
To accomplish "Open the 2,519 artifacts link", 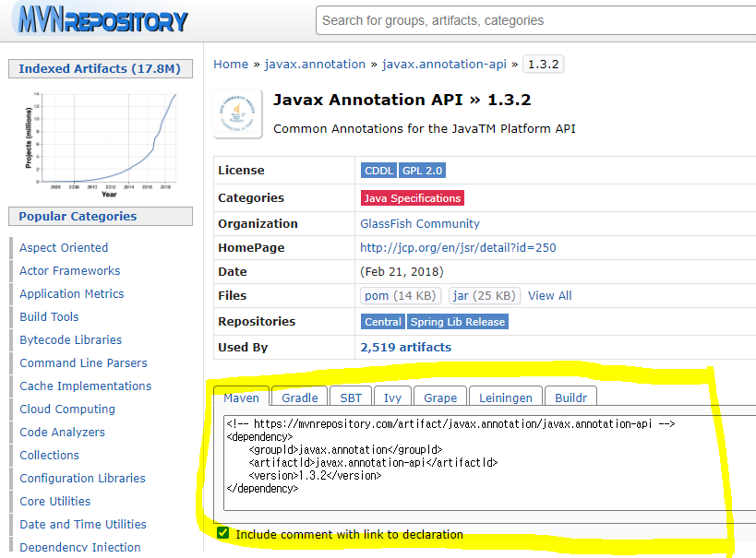I will point(405,347).
